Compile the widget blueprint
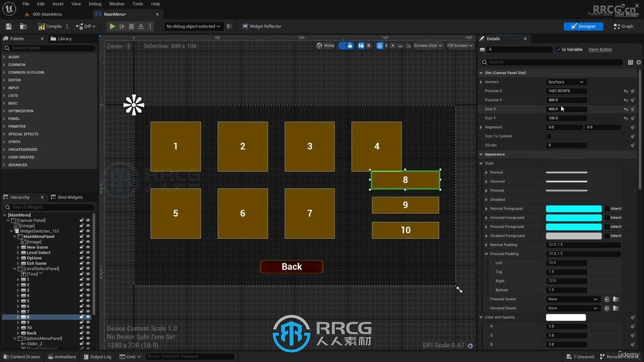Viewport: 644px width, 362px height. (50, 26)
